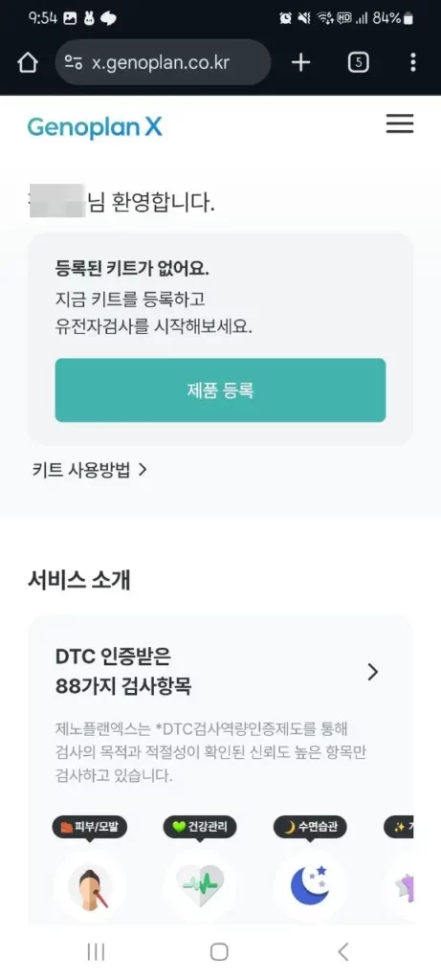Select the health care heart icon
The height and width of the screenshot is (980, 441).
(200, 886)
